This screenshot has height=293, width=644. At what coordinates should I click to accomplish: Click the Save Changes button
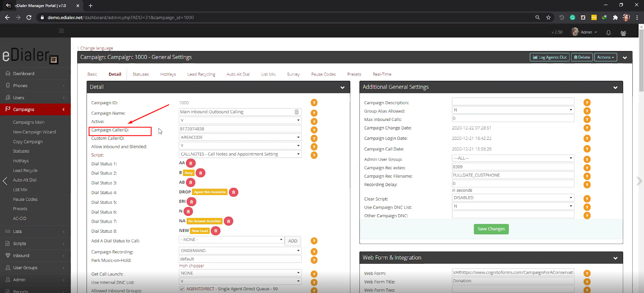point(491,229)
